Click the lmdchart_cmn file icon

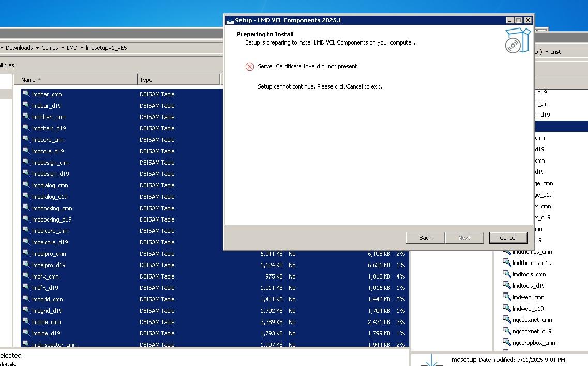pyautogui.click(x=26, y=116)
